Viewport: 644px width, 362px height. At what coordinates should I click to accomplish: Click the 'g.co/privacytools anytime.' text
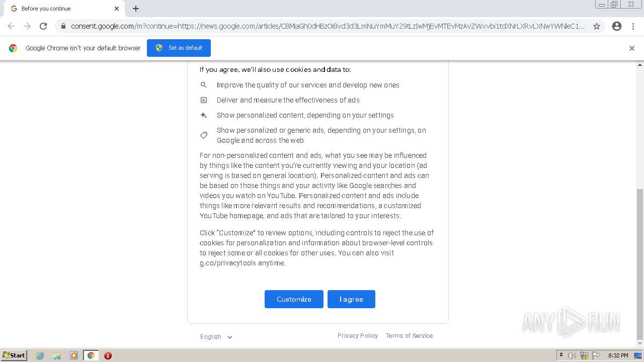click(x=243, y=263)
